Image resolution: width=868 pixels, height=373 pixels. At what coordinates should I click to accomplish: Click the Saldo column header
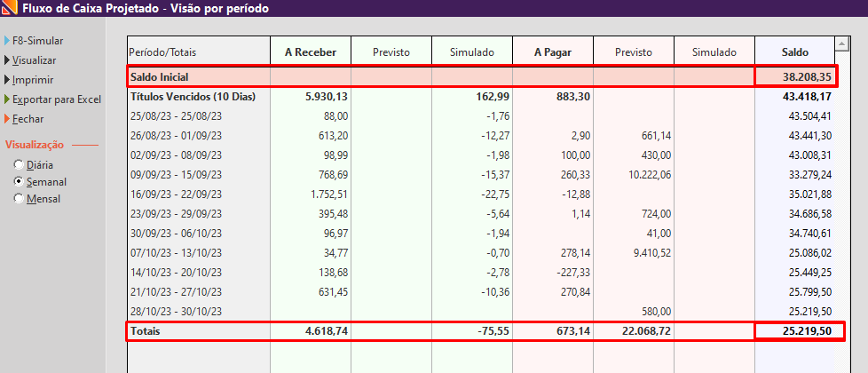tap(795, 52)
